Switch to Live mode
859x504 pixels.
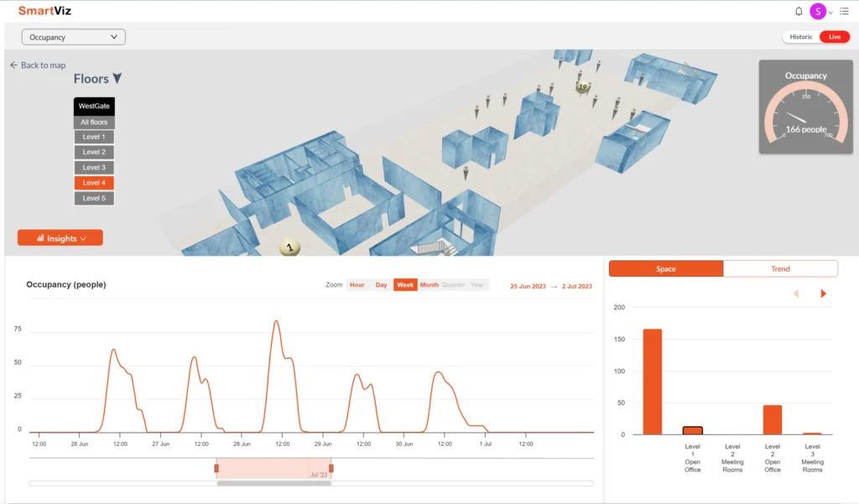[x=834, y=37]
